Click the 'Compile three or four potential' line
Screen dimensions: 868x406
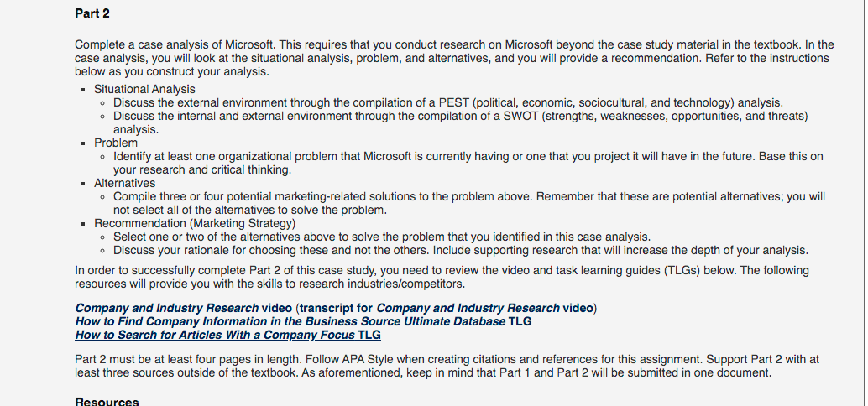tap(469, 204)
